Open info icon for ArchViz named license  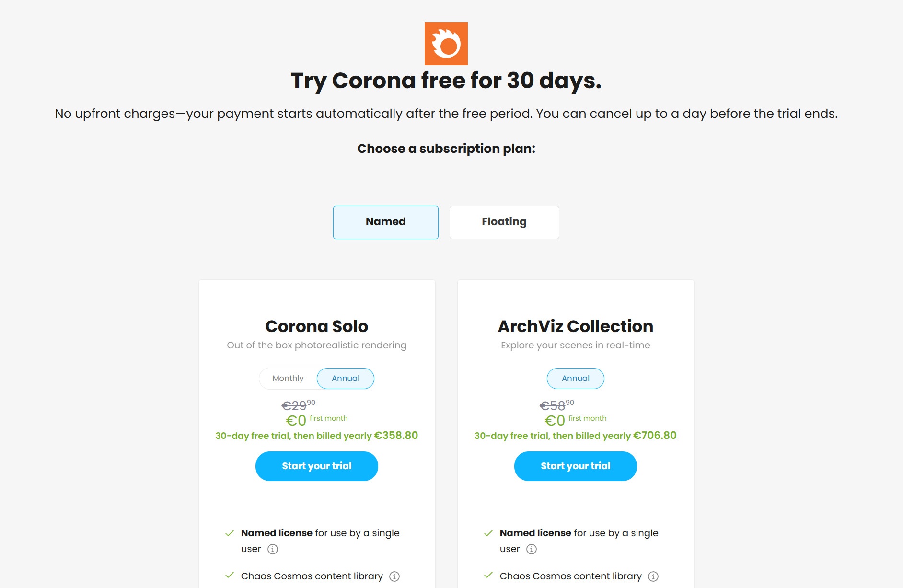[x=532, y=549]
